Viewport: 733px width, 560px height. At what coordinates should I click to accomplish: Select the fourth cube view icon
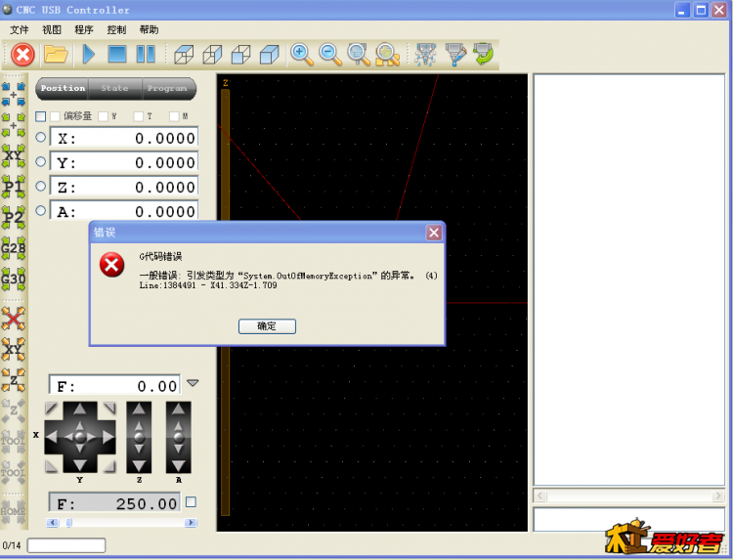pos(270,54)
